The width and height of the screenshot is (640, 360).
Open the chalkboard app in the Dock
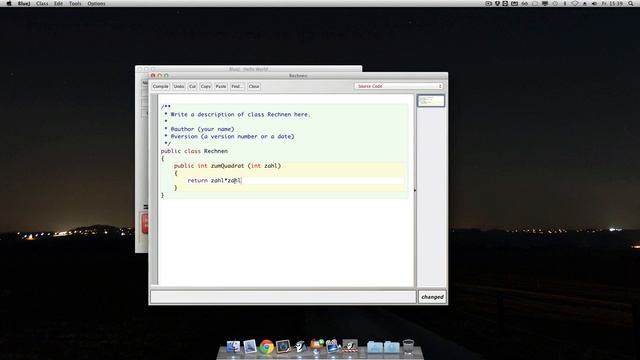pyautogui.click(x=283, y=347)
